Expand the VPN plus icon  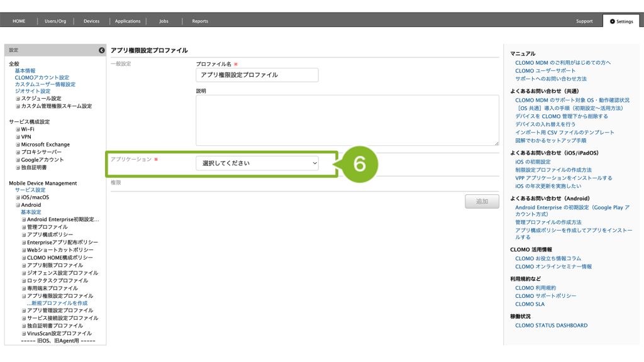pos(18,136)
